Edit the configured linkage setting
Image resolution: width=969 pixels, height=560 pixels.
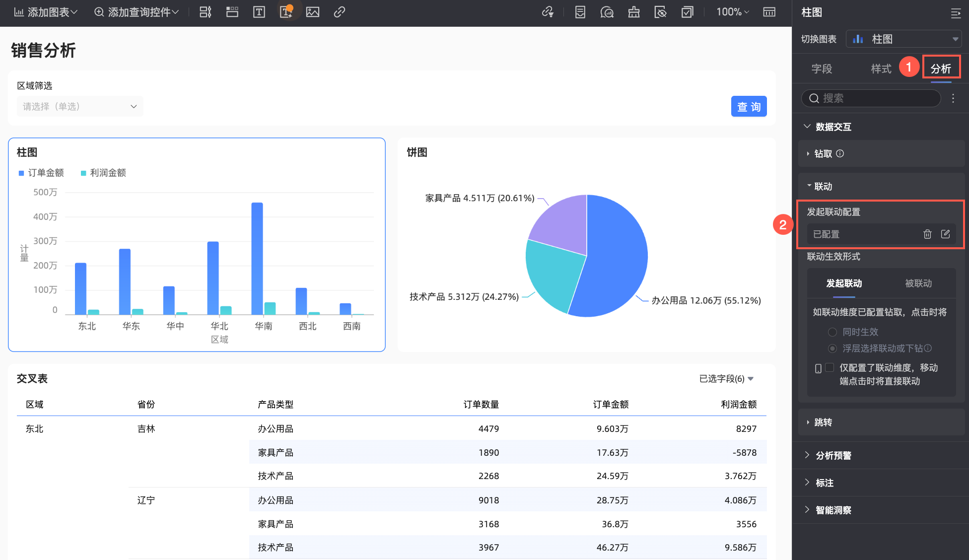tap(945, 234)
